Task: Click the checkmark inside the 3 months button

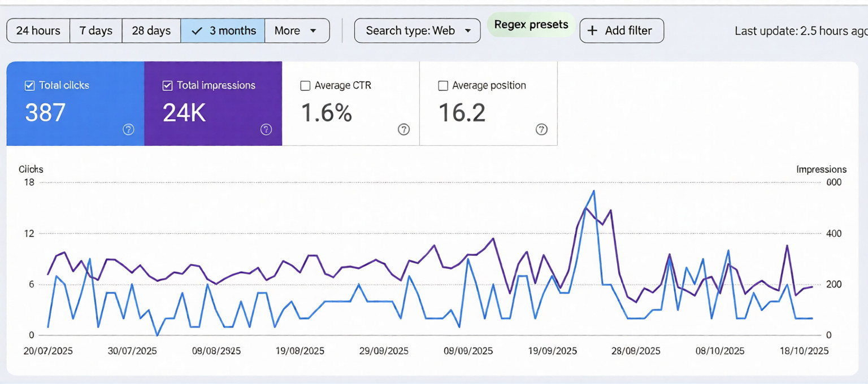Action: (197, 30)
